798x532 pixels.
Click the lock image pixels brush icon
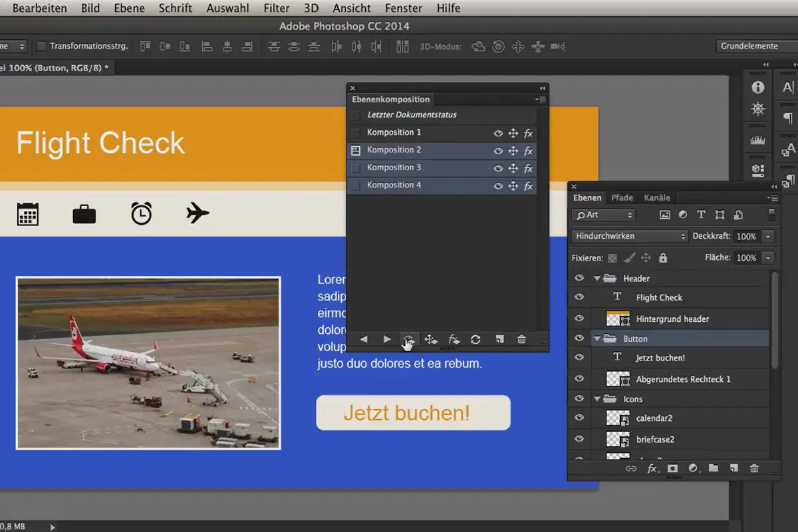click(x=629, y=257)
